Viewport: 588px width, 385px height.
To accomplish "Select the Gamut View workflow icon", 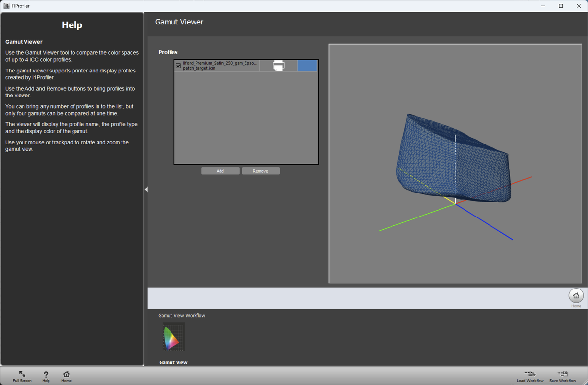I will pos(173,337).
